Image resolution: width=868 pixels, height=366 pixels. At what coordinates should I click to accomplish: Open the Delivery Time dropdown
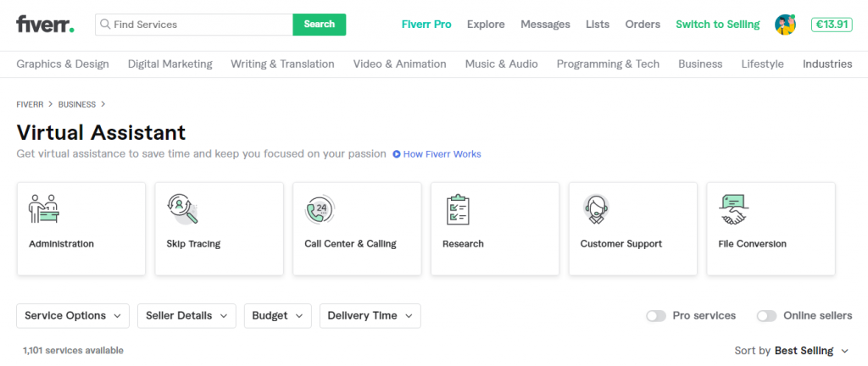point(370,316)
